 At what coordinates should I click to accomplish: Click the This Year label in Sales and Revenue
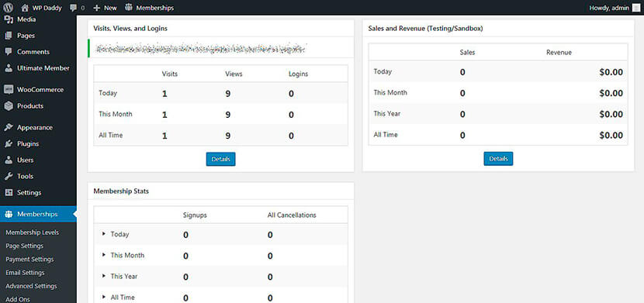(x=387, y=114)
